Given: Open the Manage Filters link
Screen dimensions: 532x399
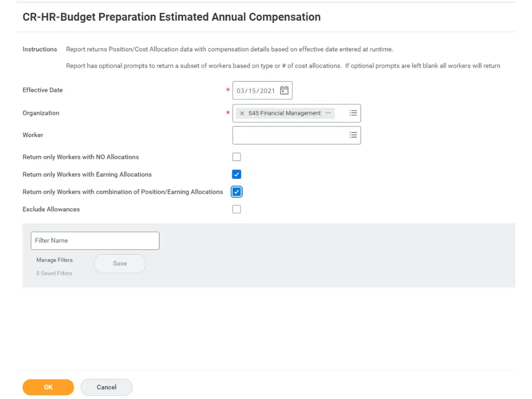Looking at the screenshot, I should point(55,260).
